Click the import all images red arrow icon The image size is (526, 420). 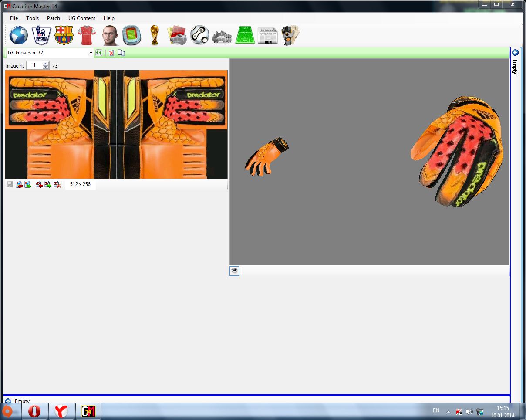[39, 184]
